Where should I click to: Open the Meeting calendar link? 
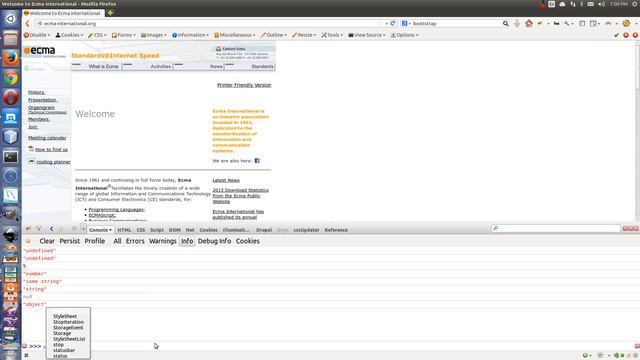(x=47, y=138)
